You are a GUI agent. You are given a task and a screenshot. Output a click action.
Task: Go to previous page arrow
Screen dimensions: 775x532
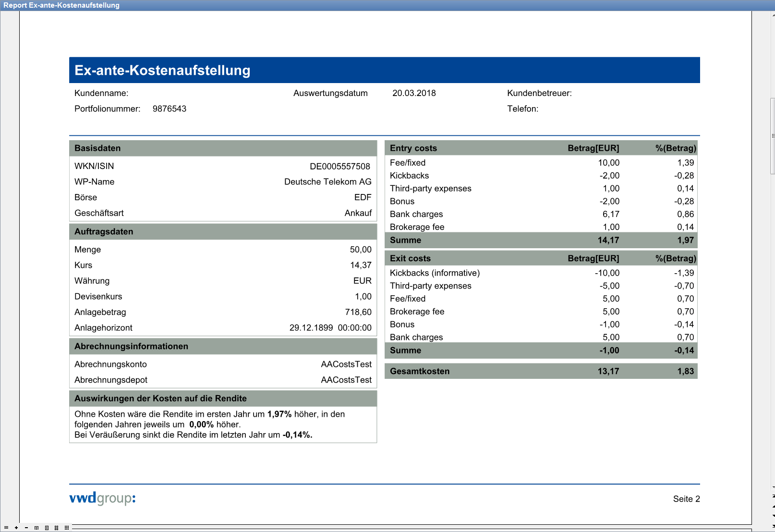tap(773, 506)
